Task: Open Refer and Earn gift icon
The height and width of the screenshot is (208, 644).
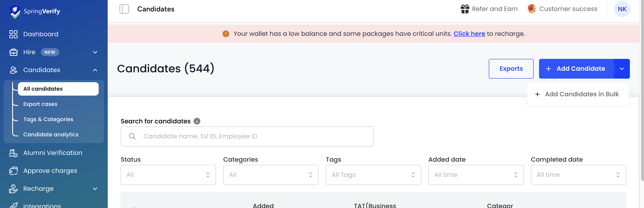Action: point(465,9)
